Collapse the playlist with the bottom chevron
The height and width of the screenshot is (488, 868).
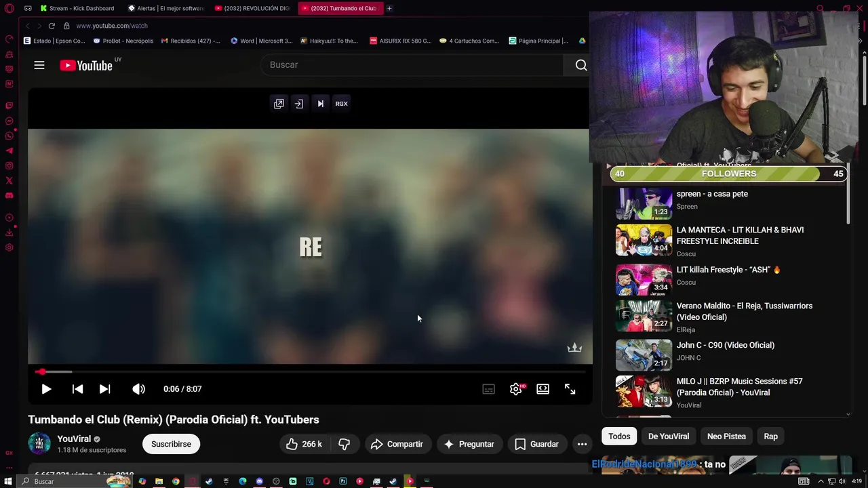tap(848, 414)
